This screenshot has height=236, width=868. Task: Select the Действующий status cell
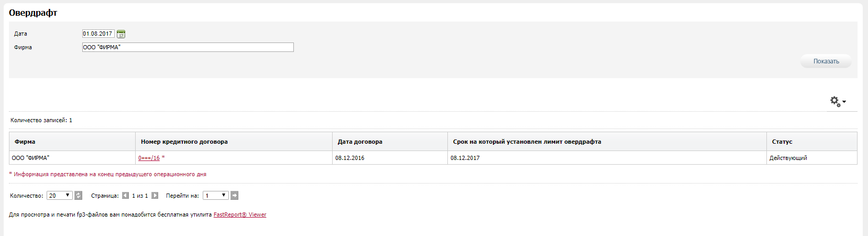tap(812, 158)
